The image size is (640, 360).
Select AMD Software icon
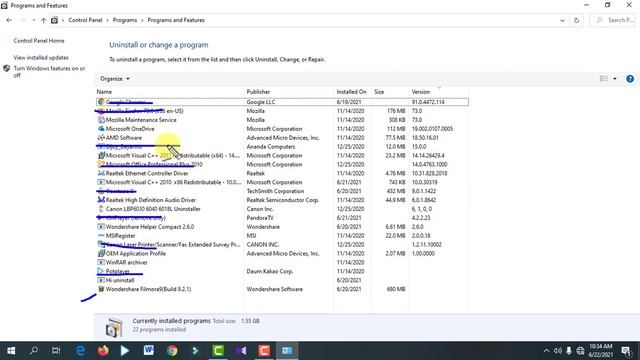point(101,138)
